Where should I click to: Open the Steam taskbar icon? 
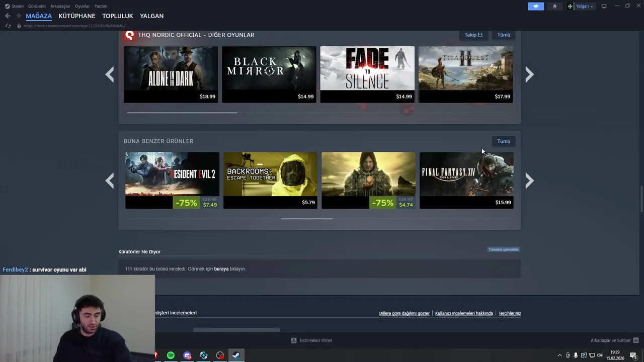[x=236, y=355]
